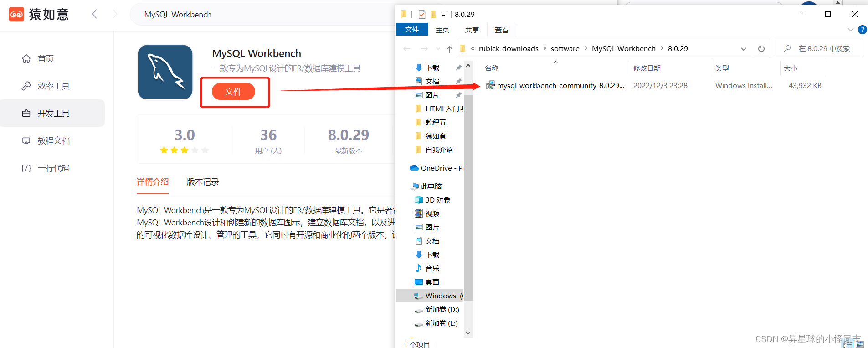This screenshot has width=868, height=348.
Task: Click the 视频 film icon
Action: (419, 213)
